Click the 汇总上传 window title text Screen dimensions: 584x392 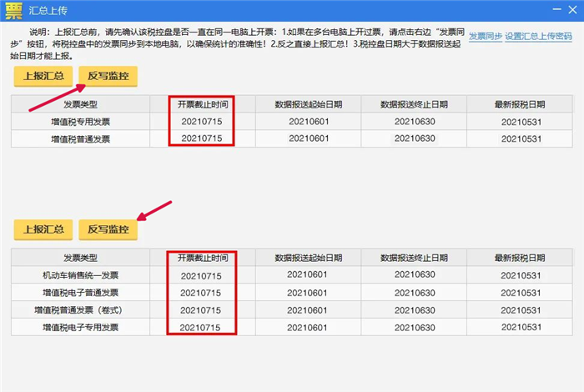[48, 10]
